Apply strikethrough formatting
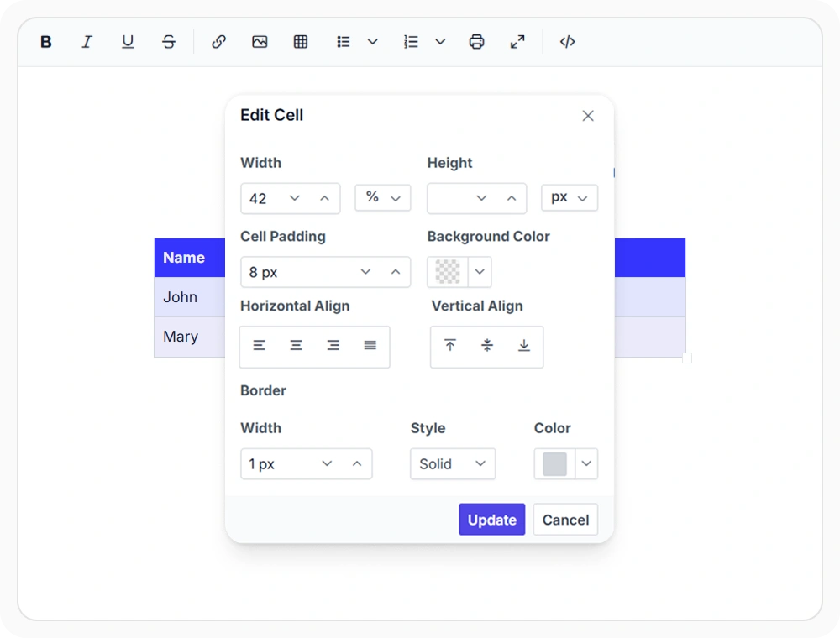 coord(169,42)
